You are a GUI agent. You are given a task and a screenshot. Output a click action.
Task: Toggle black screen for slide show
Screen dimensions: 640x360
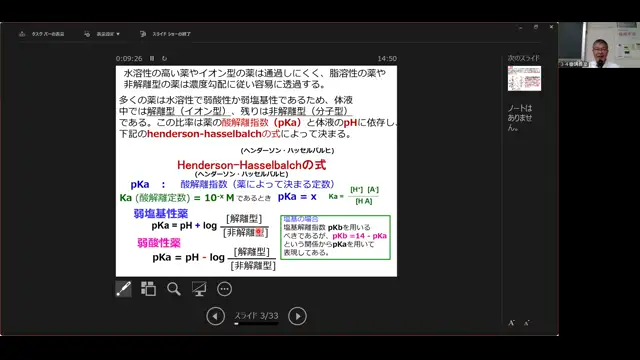tap(199, 289)
